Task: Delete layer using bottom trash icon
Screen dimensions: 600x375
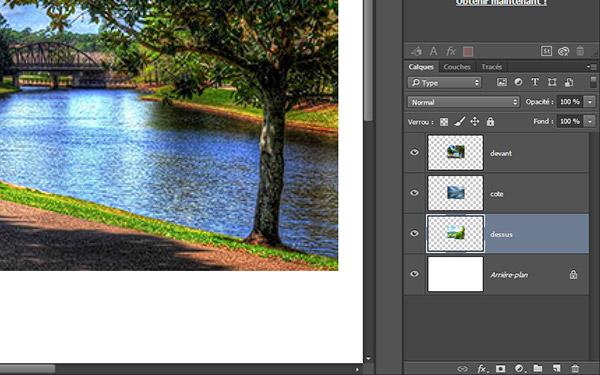Action: (x=575, y=368)
